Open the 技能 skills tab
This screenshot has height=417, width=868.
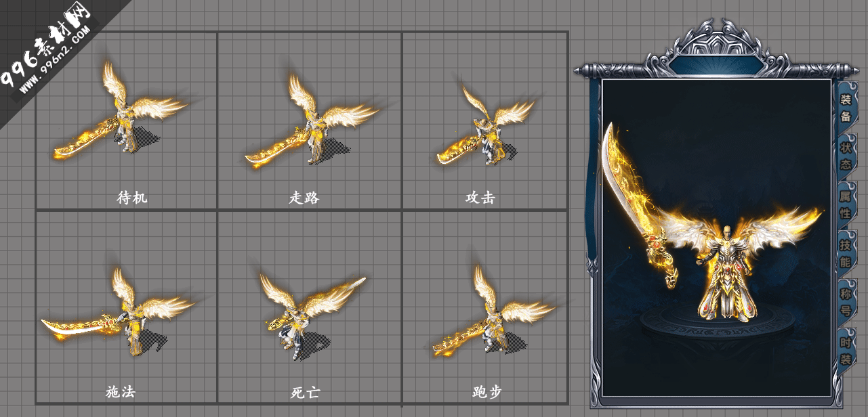click(x=846, y=253)
